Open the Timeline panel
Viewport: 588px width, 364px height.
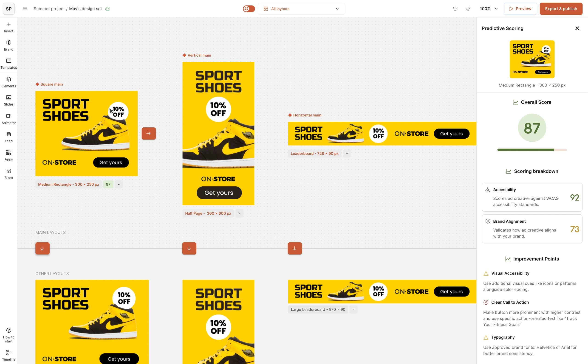click(x=9, y=356)
